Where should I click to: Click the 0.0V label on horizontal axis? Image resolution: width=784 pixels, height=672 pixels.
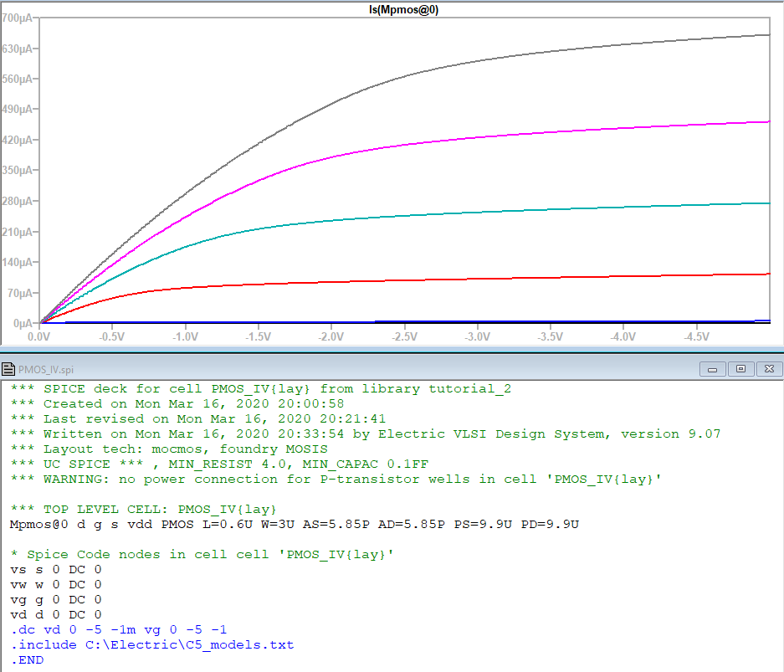pyautogui.click(x=39, y=336)
